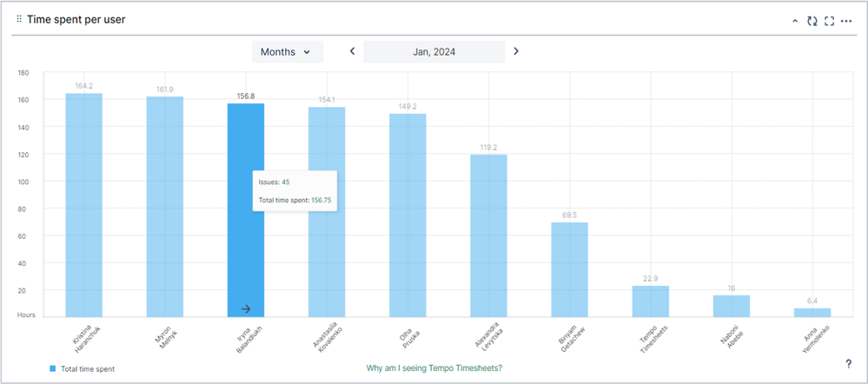Screen dimensions: 868x384
Task: Select the Tempo Timesheets bar
Action: point(651,301)
